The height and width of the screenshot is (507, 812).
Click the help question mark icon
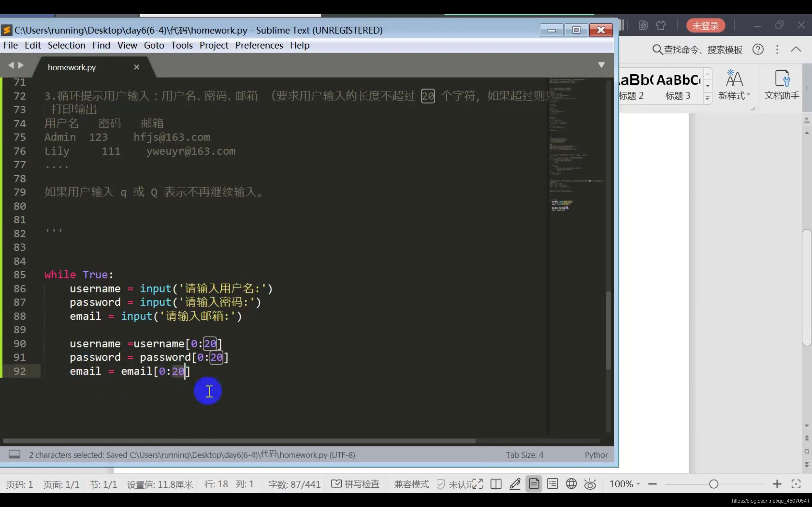758,50
